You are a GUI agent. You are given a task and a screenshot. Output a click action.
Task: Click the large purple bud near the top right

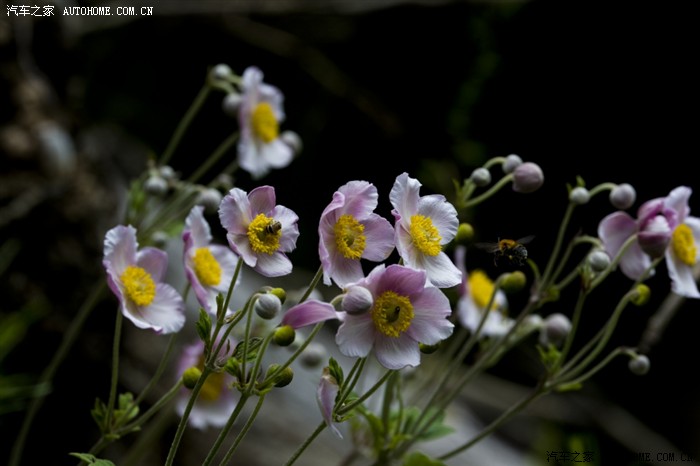click(x=527, y=177)
